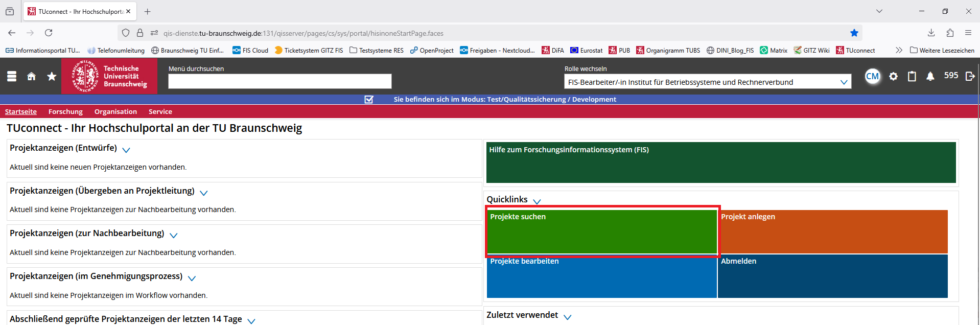Focus the Menü durchsuchen search field
The width and height of the screenshot is (980, 325).
click(x=280, y=81)
